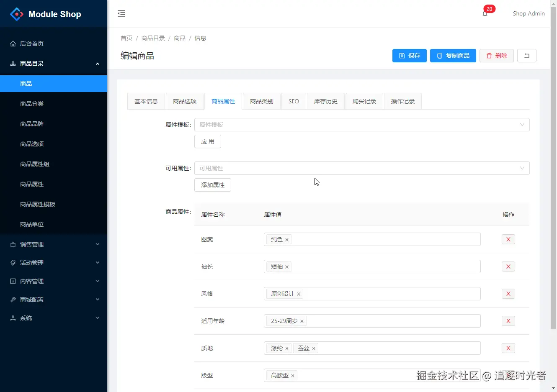Switch to the 商品选项 tab
The height and width of the screenshot is (392, 557).
point(185,101)
